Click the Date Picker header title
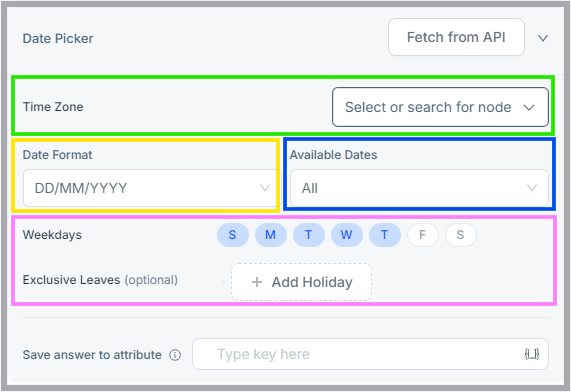Image resolution: width=571 pixels, height=392 pixels. [58, 39]
